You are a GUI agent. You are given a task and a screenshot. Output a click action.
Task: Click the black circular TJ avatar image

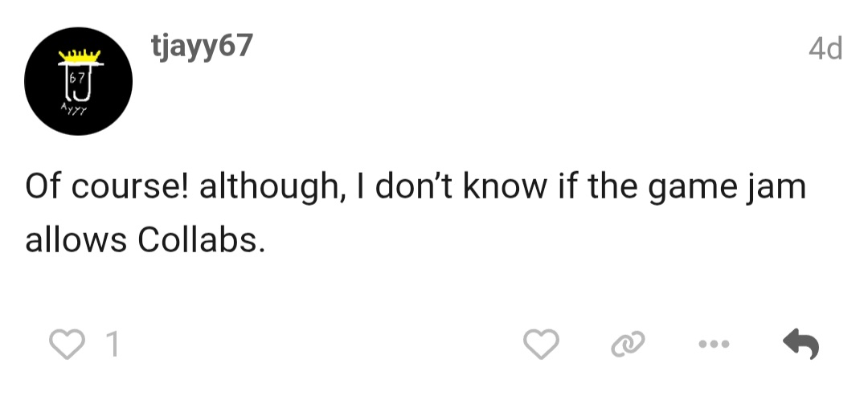tap(78, 82)
